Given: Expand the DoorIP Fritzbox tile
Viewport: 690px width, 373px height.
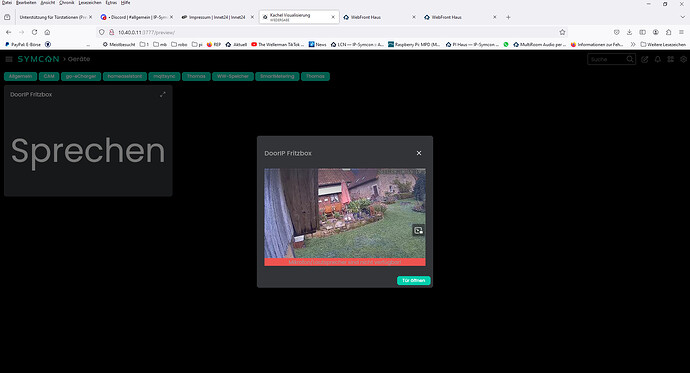Looking at the screenshot, I should point(163,94).
